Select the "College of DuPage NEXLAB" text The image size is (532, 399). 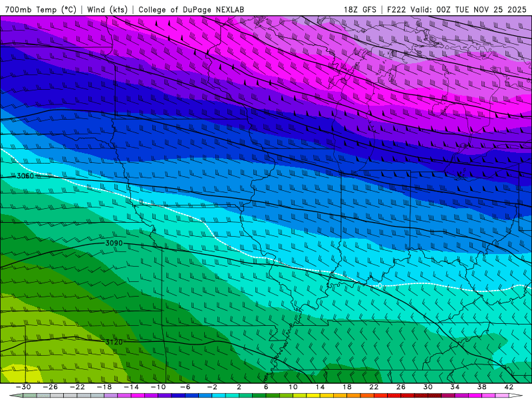191,9
